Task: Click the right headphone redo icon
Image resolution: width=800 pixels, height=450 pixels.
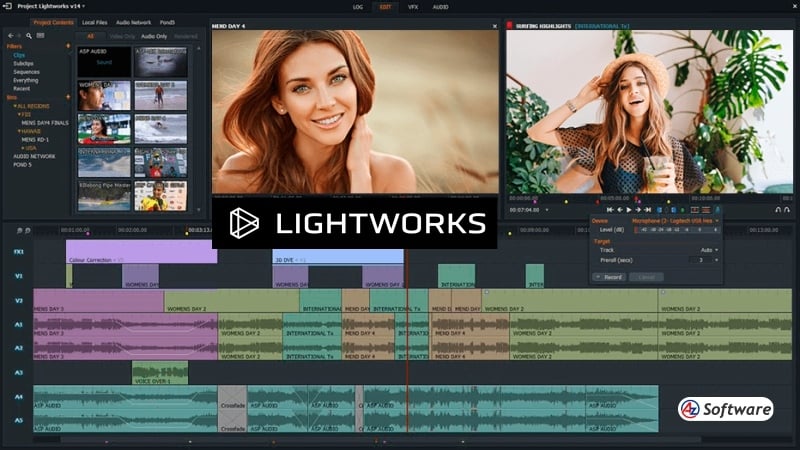Action: [x=787, y=210]
